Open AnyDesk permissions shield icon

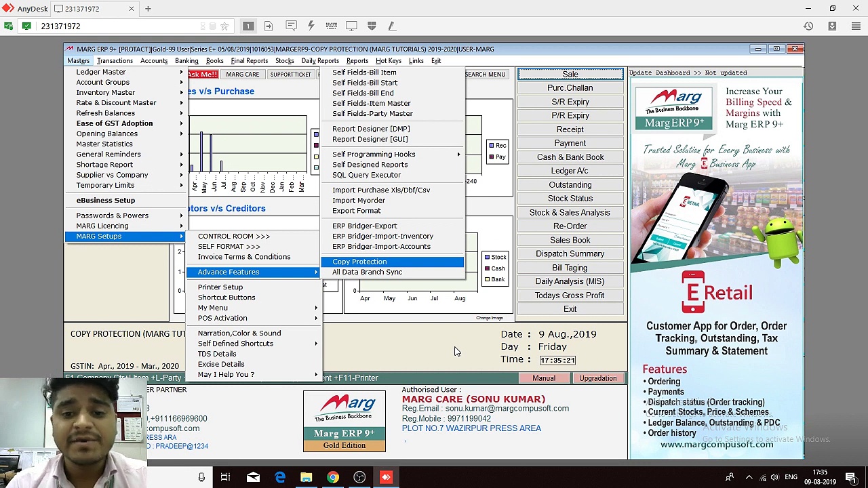click(372, 26)
